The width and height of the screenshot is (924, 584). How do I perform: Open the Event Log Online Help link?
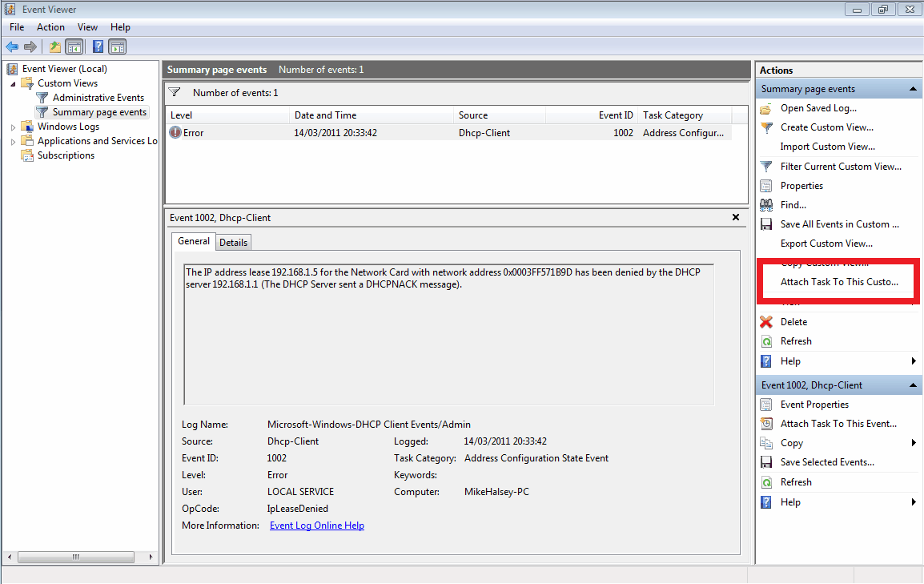[x=317, y=526]
